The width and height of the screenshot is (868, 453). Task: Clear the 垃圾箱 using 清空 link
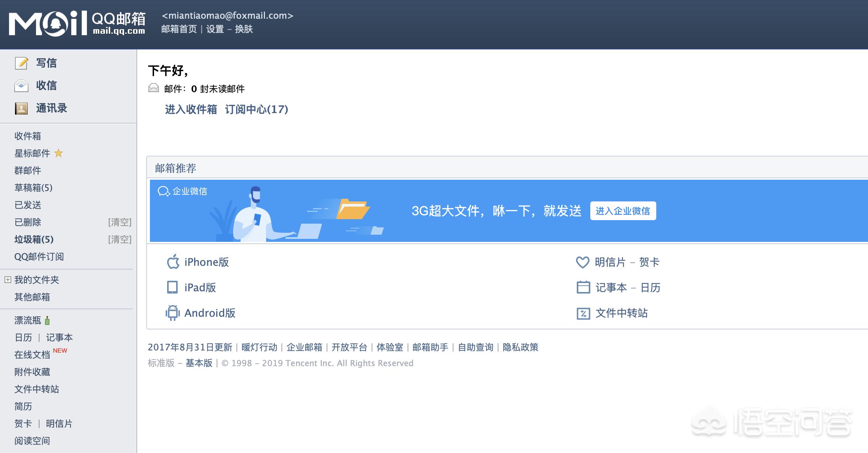click(x=120, y=239)
